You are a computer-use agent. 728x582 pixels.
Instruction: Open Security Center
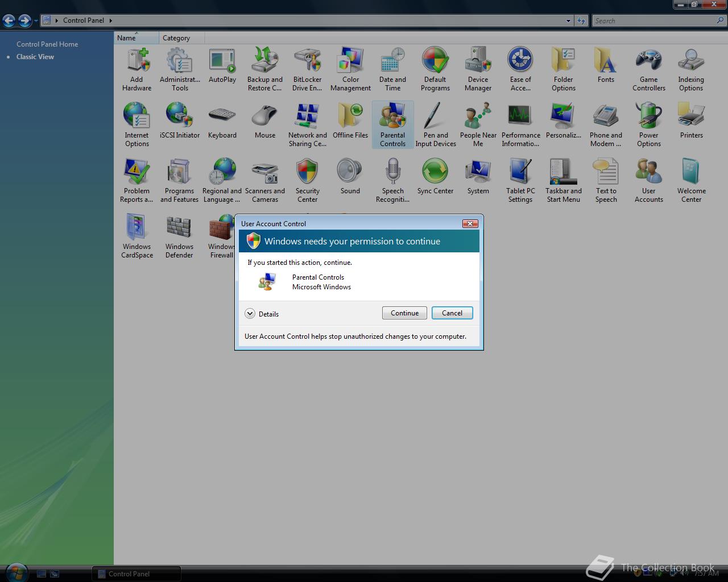[x=308, y=181]
